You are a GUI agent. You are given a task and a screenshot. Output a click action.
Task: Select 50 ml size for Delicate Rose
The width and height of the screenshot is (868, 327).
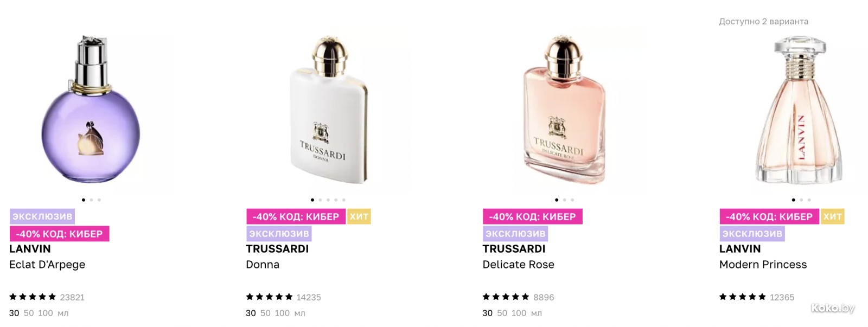click(x=502, y=313)
